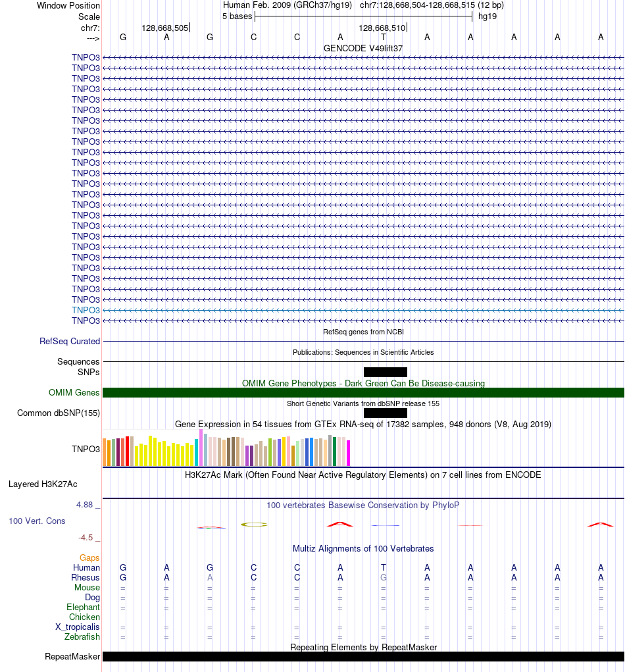
Task: Click the "Layered H3K27Ac" track label
Action: pos(43,484)
